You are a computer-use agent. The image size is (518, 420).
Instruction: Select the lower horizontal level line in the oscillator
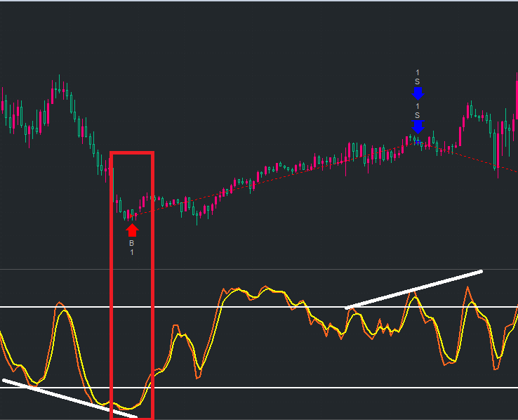pos(259,388)
